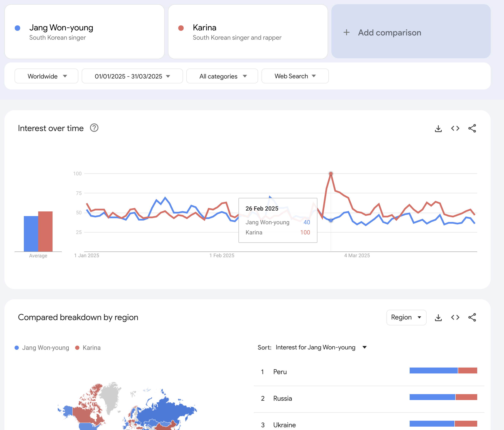
Task: Click Karina's peak point on the chart
Action: (x=331, y=174)
